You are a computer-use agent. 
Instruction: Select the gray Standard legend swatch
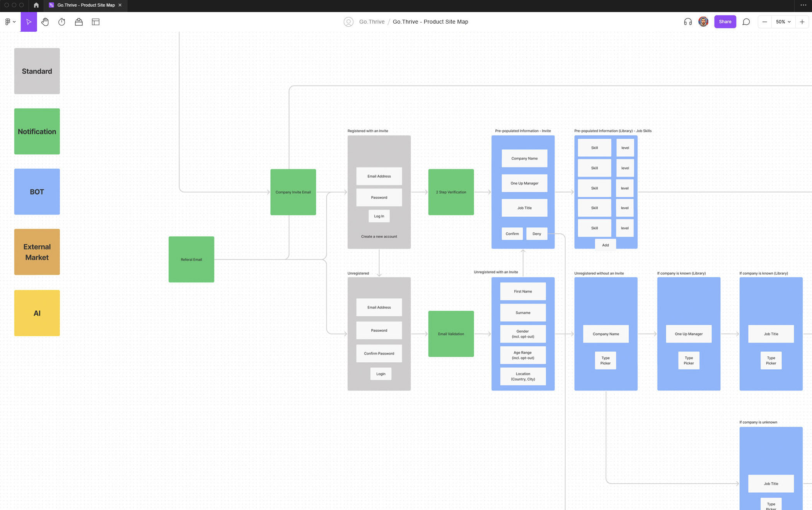[x=37, y=71]
